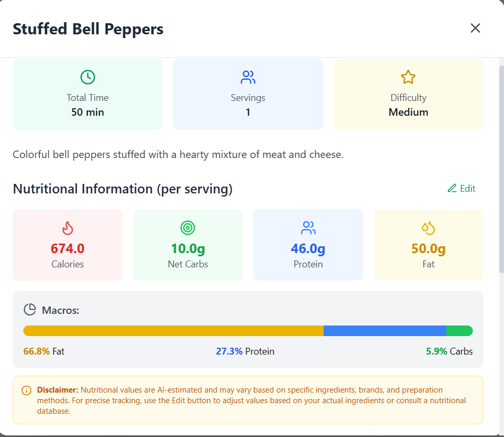
Task: Select the 10.0g Net Carbs card
Action: (x=188, y=245)
